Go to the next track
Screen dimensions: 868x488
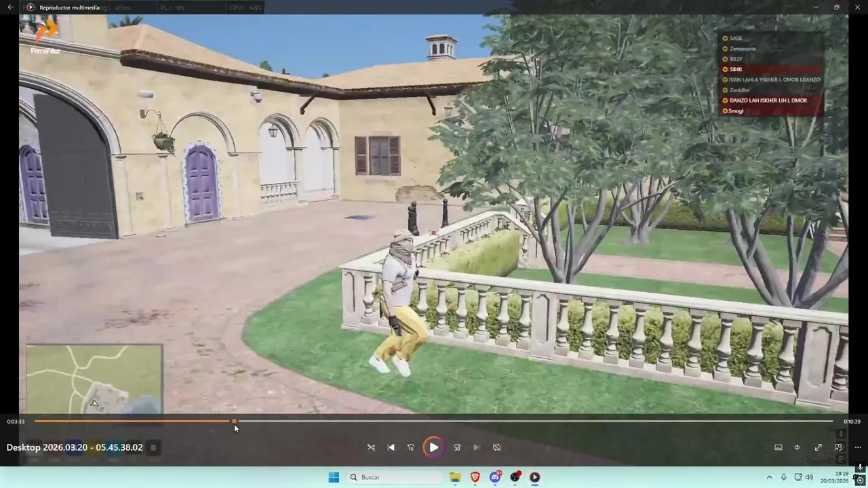[x=477, y=447]
